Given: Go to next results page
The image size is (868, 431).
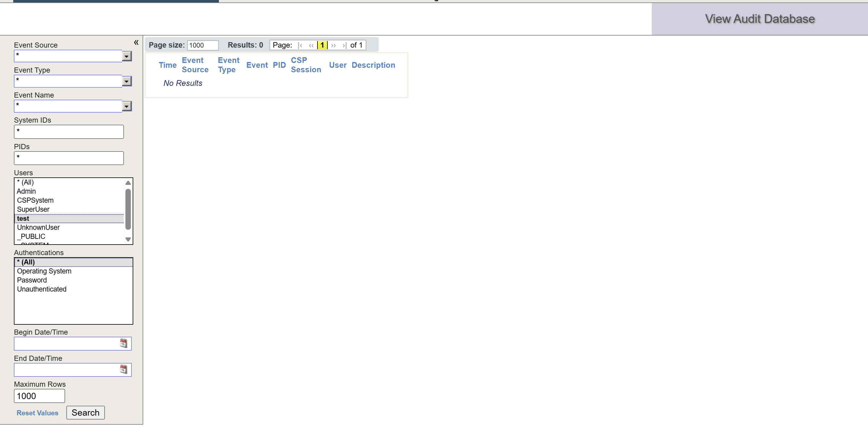Looking at the screenshot, I should point(333,45).
